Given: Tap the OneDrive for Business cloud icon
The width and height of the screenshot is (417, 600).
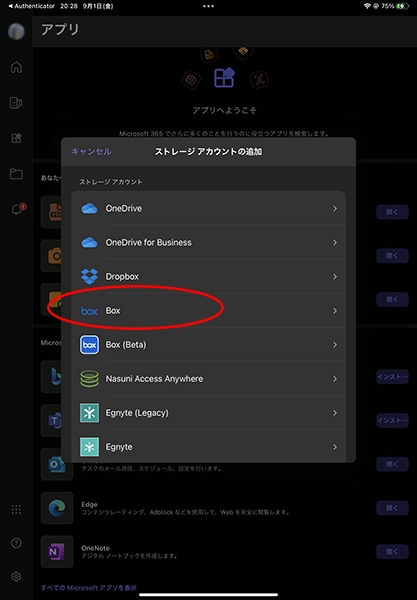Looking at the screenshot, I should [x=89, y=243].
